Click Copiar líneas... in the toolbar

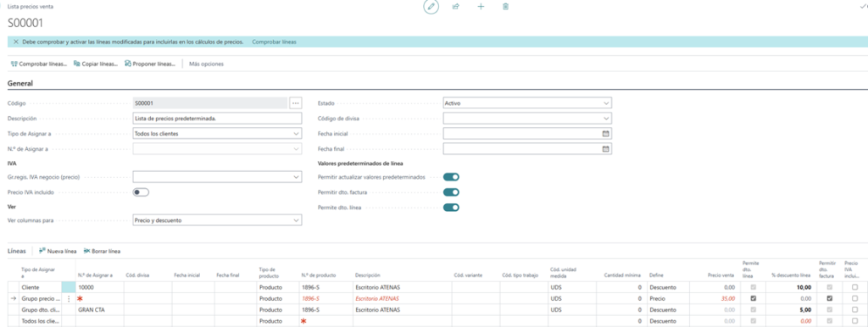click(96, 64)
